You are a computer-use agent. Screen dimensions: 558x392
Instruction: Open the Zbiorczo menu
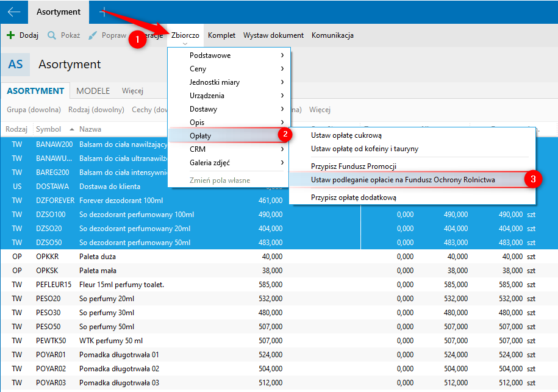(185, 35)
